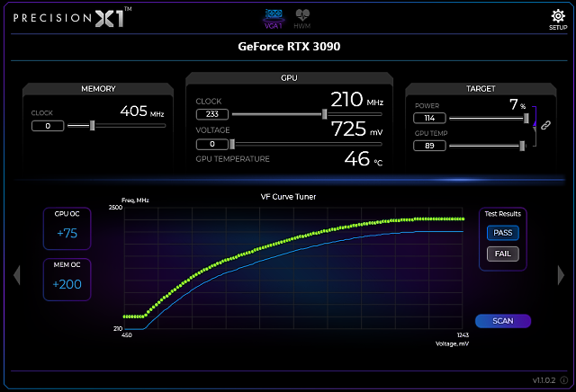Click the memory clock offset field
Image resolution: width=576 pixels, height=392 pixels.
tap(48, 126)
